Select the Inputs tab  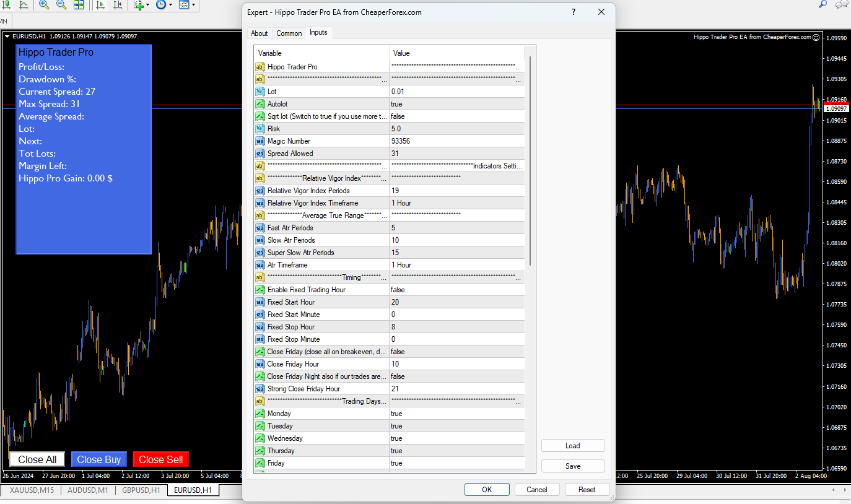coord(318,33)
